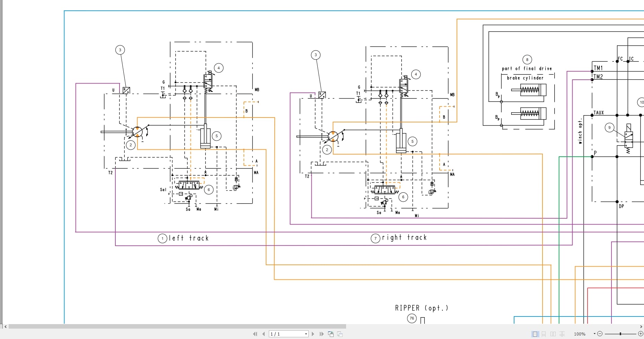Go to the next page
The width and height of the screenshot is (644, 339).
pos(313,334)
